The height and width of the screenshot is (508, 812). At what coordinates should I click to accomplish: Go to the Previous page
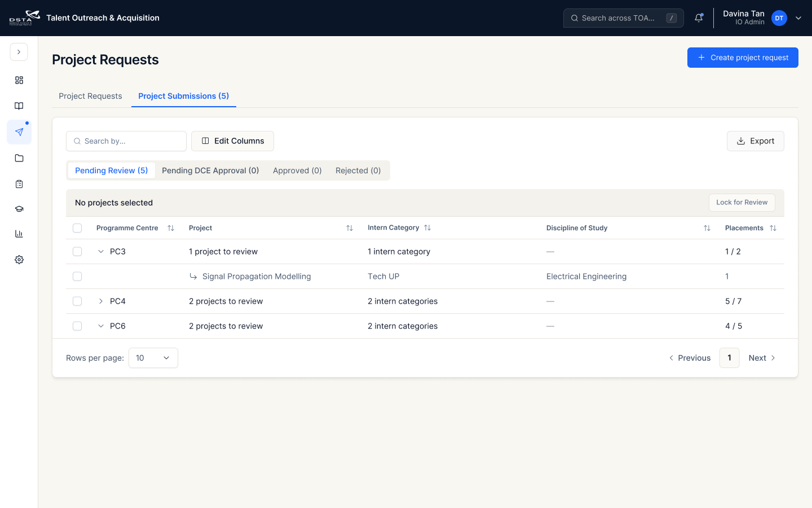pos(690,358)
